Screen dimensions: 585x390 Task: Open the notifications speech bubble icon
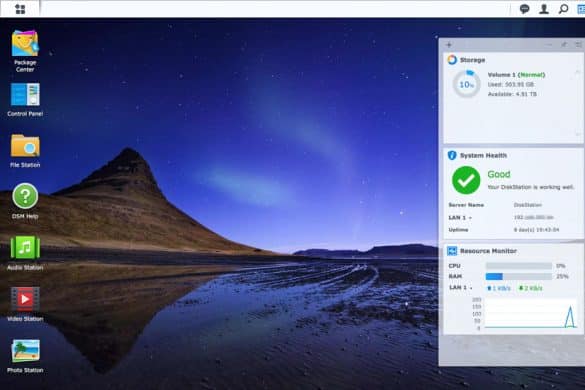click(524, 9)
